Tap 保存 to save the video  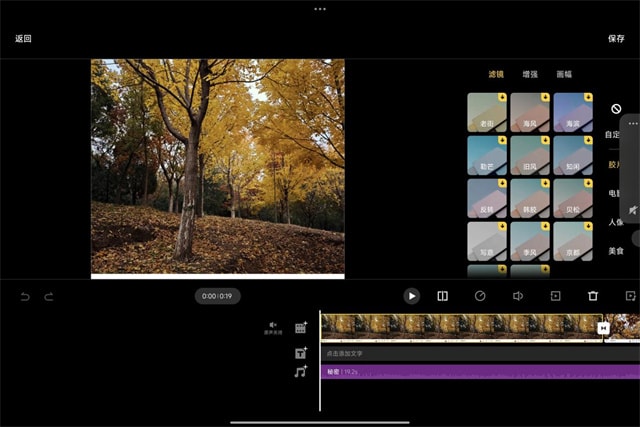(616, 39)
